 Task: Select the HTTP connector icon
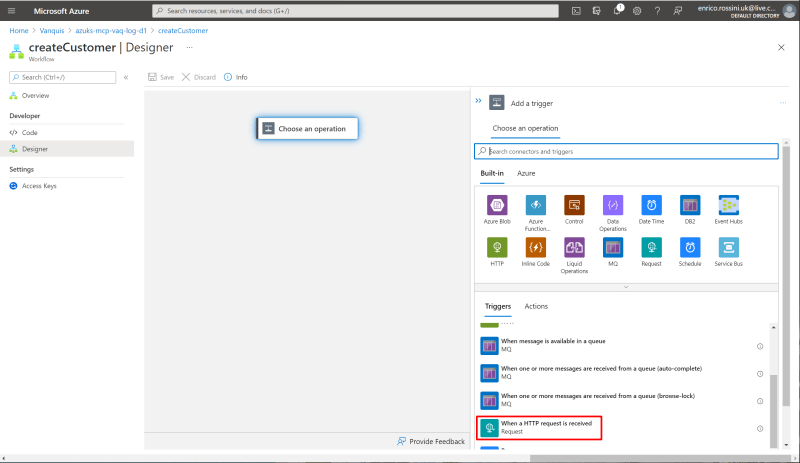coord(497,248)
